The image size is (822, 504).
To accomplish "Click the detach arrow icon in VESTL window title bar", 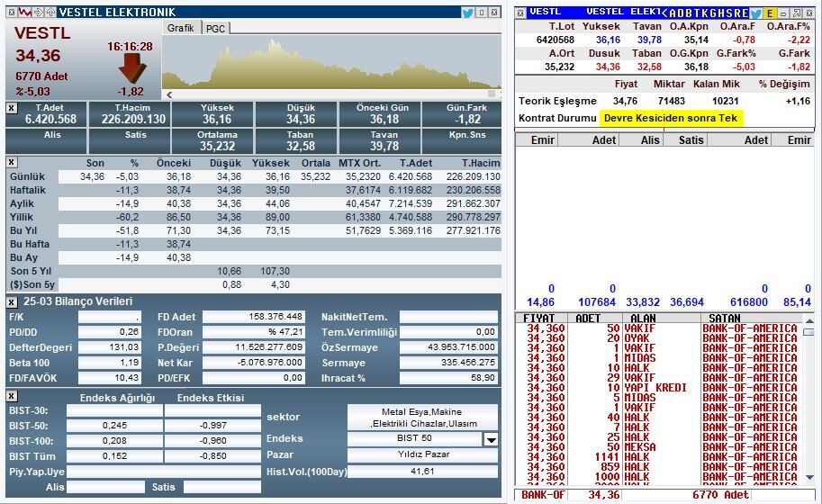I will 796,13.
